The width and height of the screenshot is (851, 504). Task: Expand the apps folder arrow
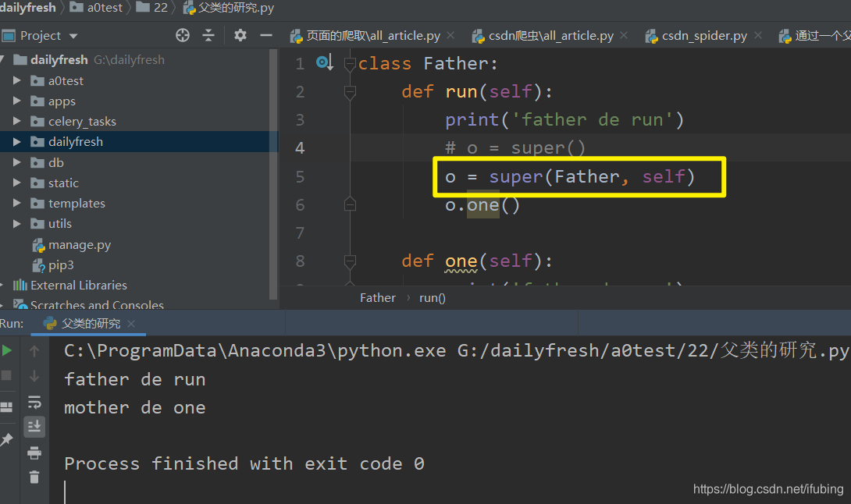coord(16,101)
